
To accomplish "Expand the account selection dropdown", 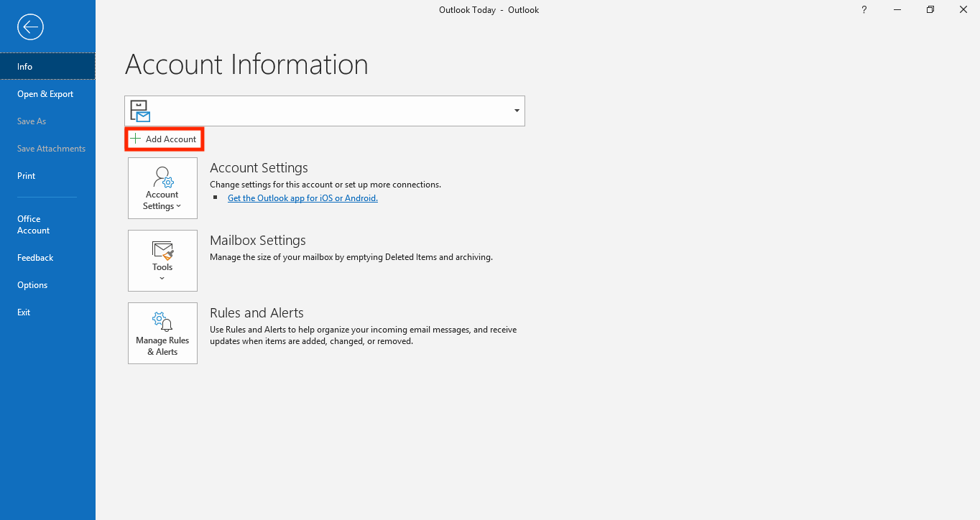I will tap(516, 111).
